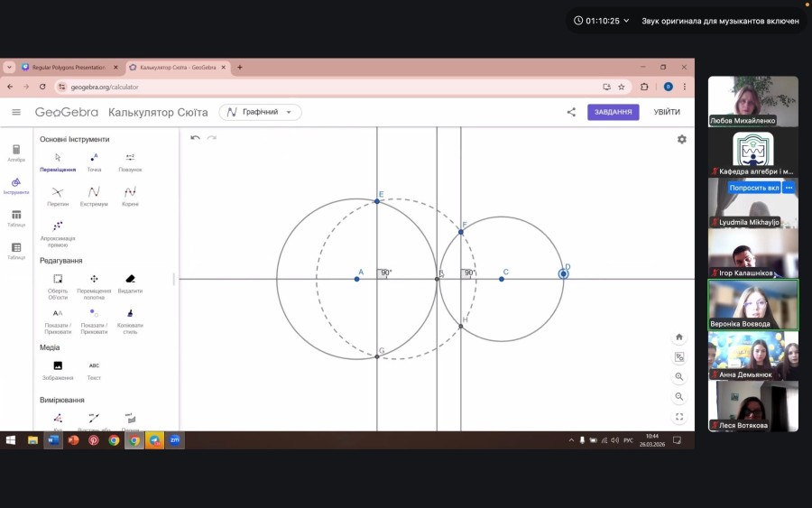Open the Chrome three-dot menu
Image resolution: width=812 pixels, height=508 pixels.
pos(685,87)
